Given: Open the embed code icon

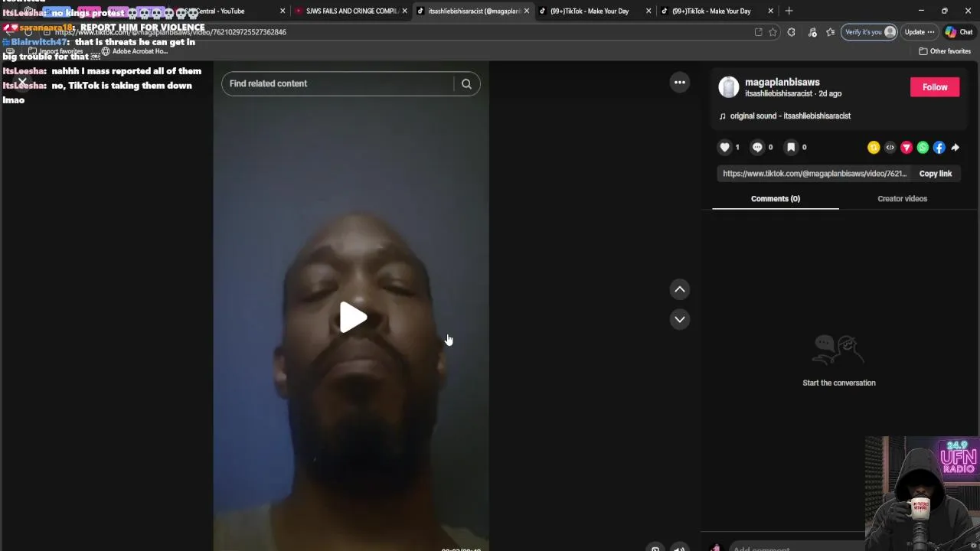Looking at the screenshot, I should [890, 148].
